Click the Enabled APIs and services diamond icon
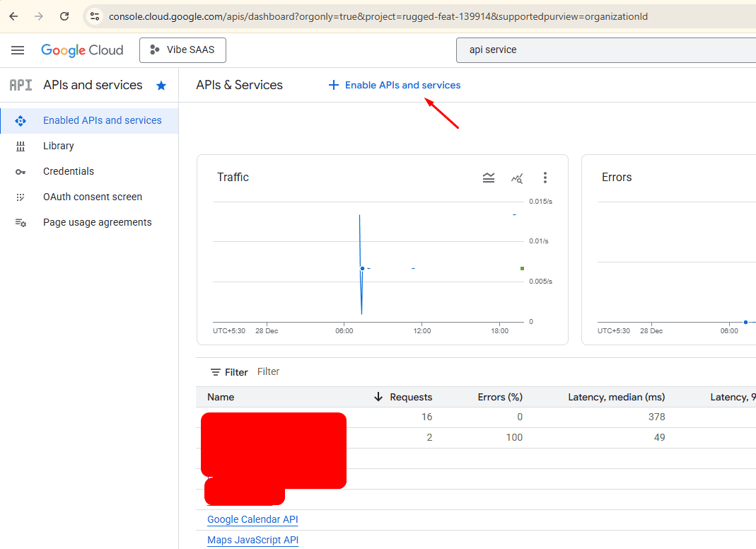The width and height of the screenshot is (756, 549). 21,120
